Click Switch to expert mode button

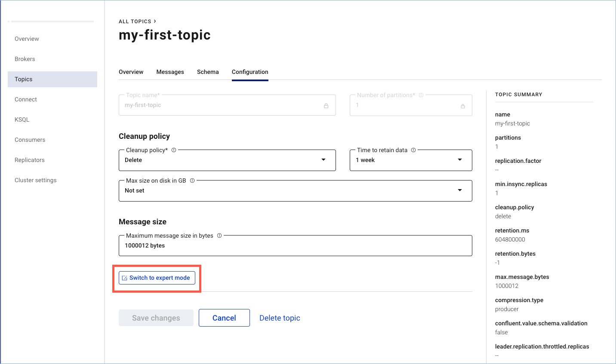(x=157, y=278)
